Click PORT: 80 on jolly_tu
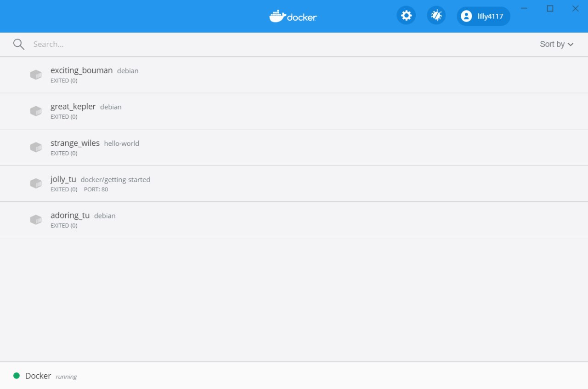Image resolution: width=588 pixels, height=389 pixels. 96,189
